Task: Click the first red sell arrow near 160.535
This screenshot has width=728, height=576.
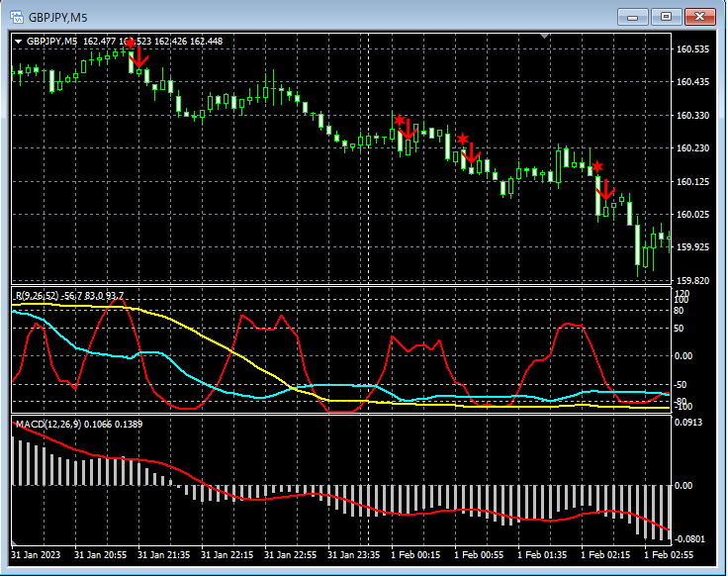Action: 139,57
